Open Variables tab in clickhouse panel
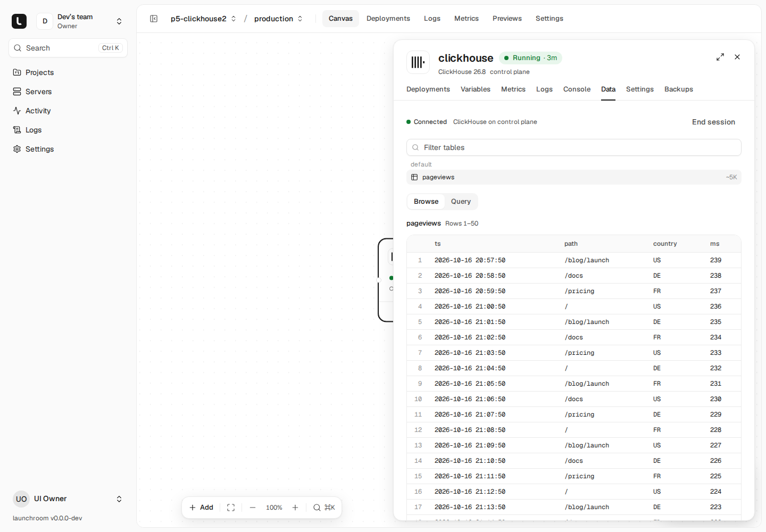Viewport: 766px width, 532px height. pos(476,89)
